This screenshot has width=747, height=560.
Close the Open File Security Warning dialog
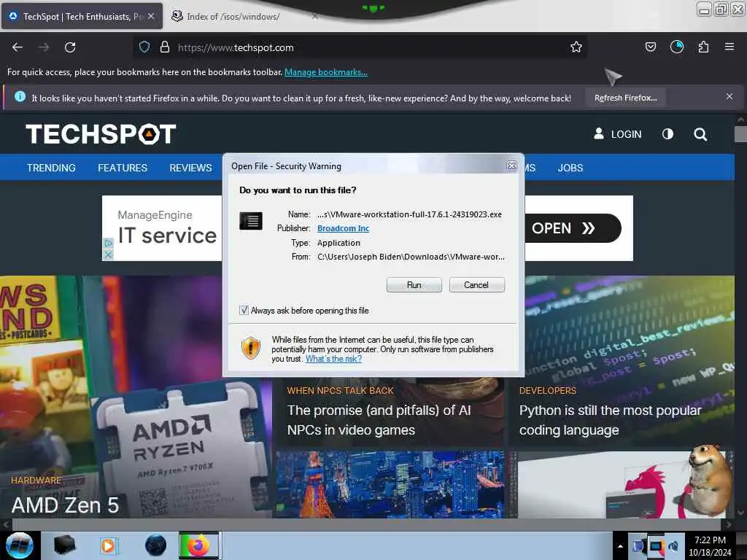pos(511,166)
